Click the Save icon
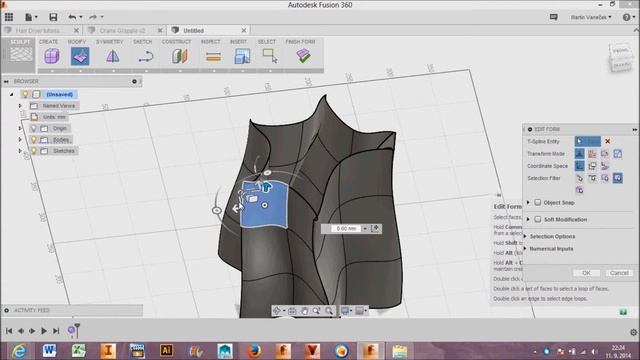 pyautogui.click(x=53, y=17)
